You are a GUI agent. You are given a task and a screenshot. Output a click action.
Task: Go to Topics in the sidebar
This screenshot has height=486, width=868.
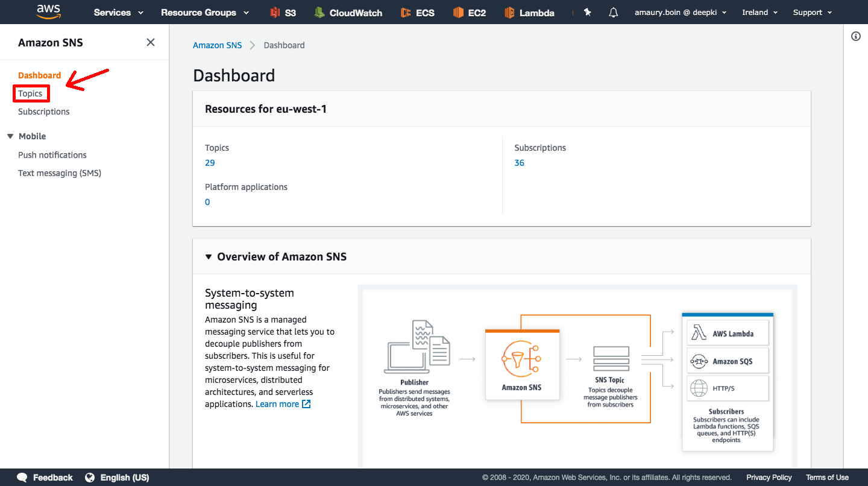30,93
